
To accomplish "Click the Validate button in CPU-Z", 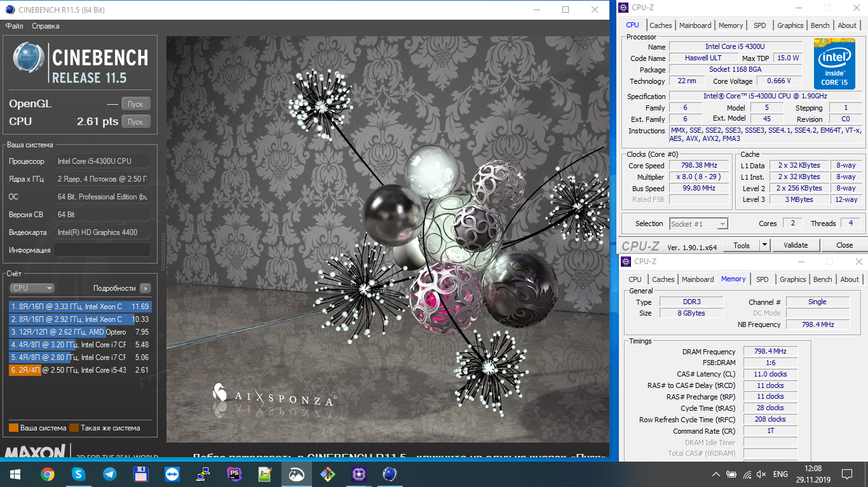I will point(796,245).
